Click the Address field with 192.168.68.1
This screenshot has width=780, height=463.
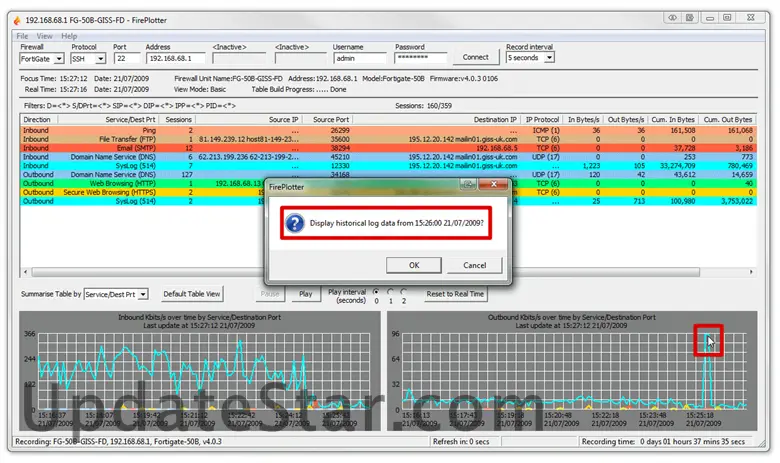click(x=176, y=59)
